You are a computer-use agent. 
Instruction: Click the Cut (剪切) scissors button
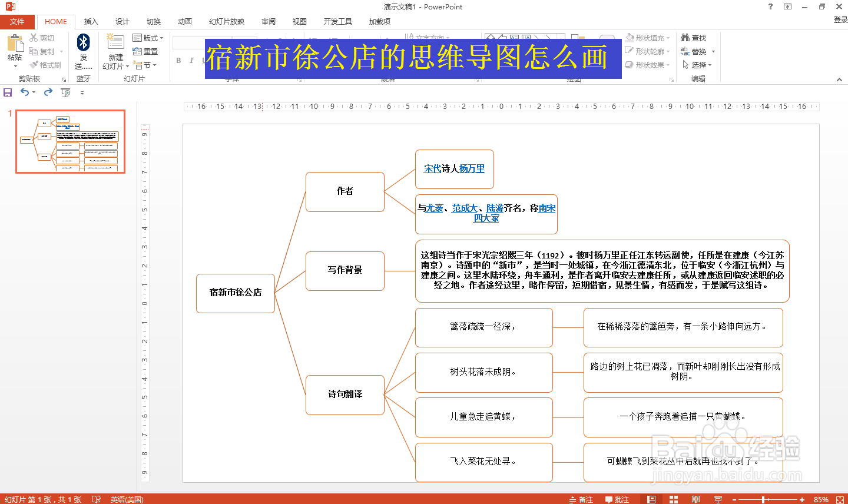(42, 38)
